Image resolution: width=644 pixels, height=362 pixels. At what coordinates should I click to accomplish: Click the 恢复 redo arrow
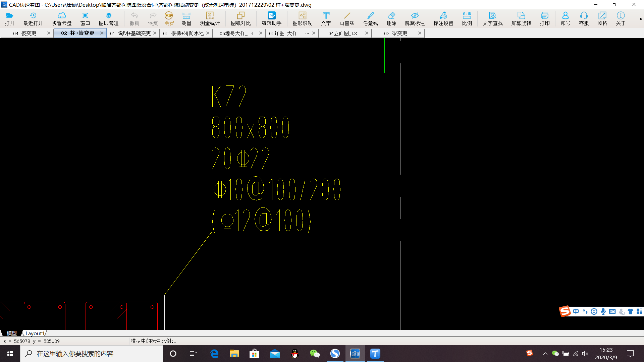tap(153, 19)
